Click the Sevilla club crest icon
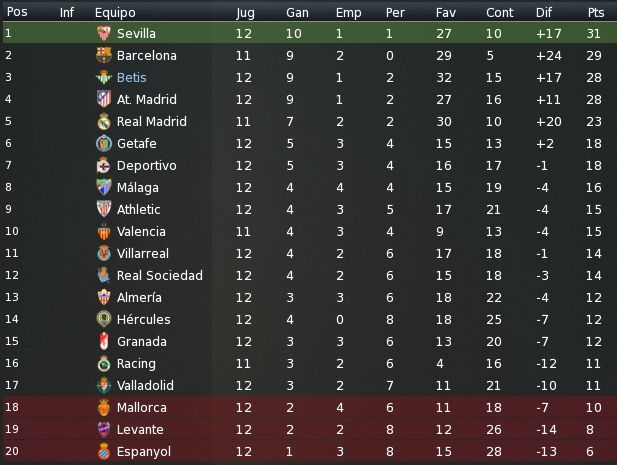The image size is (617, 465). tap(104, 33)
